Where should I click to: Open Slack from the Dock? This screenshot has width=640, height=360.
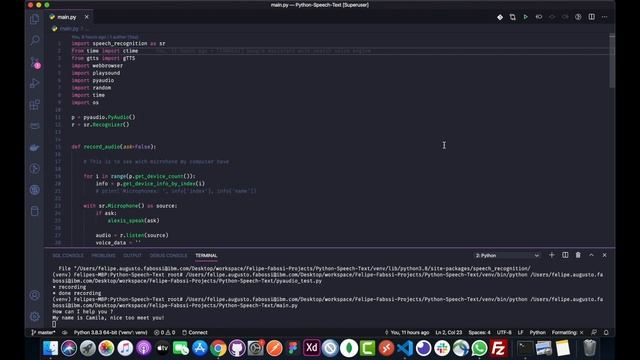coord(442,348)
